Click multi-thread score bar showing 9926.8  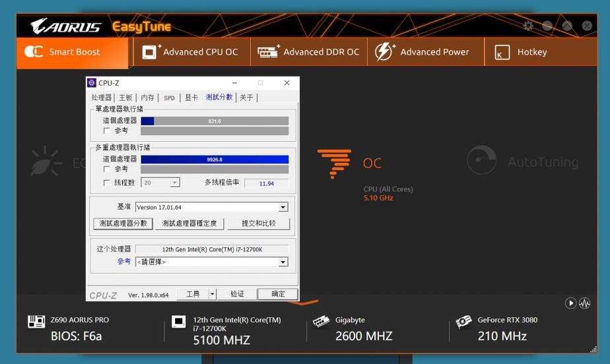pos(215,160)
